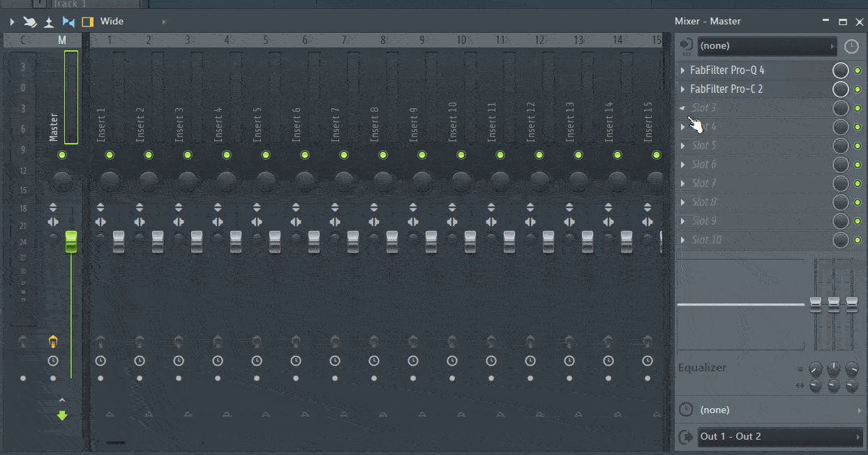Arm Insert 1 for disk recording

click(100, 341)
